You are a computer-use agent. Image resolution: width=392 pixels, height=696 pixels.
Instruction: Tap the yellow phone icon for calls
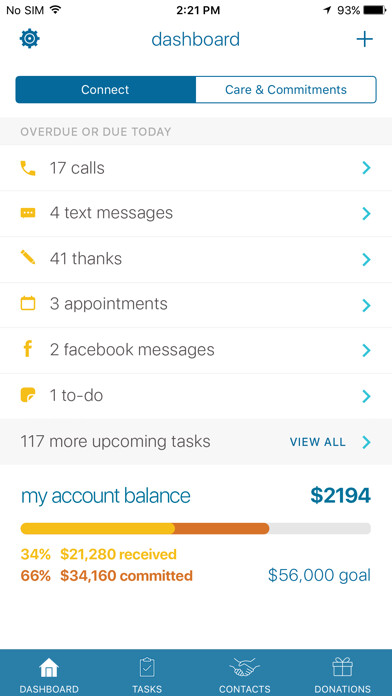click(28, 168)
